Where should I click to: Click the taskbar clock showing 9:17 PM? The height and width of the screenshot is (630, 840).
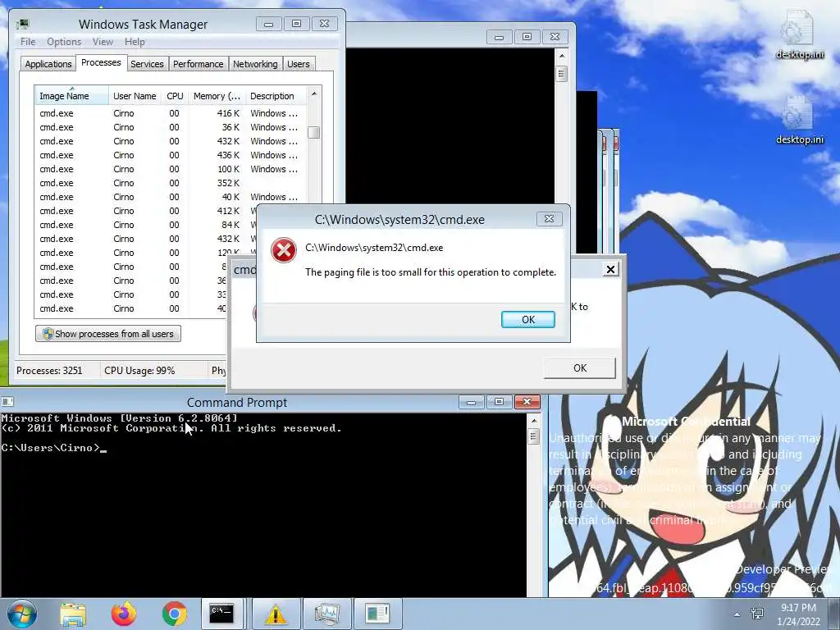coord(798,614)
